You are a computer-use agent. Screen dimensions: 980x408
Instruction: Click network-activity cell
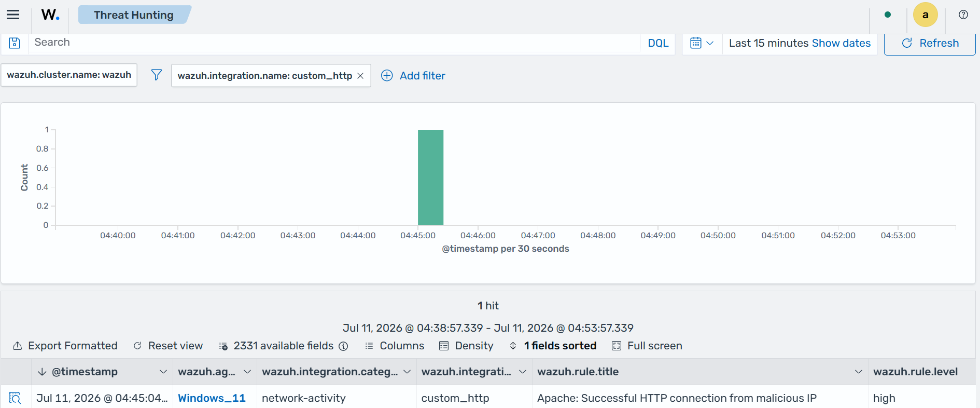click(x=304, y=398)
